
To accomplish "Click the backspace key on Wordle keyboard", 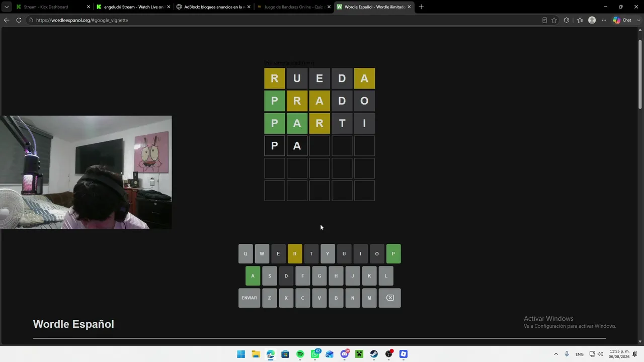I will (x=390, y=298).
